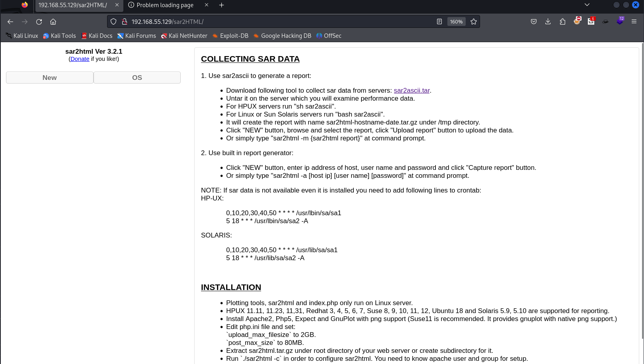Image resolution: width=644 pixels, height=364 pixels.
Task: Toggle reader view icon in address bar
Action: (439, 21)
